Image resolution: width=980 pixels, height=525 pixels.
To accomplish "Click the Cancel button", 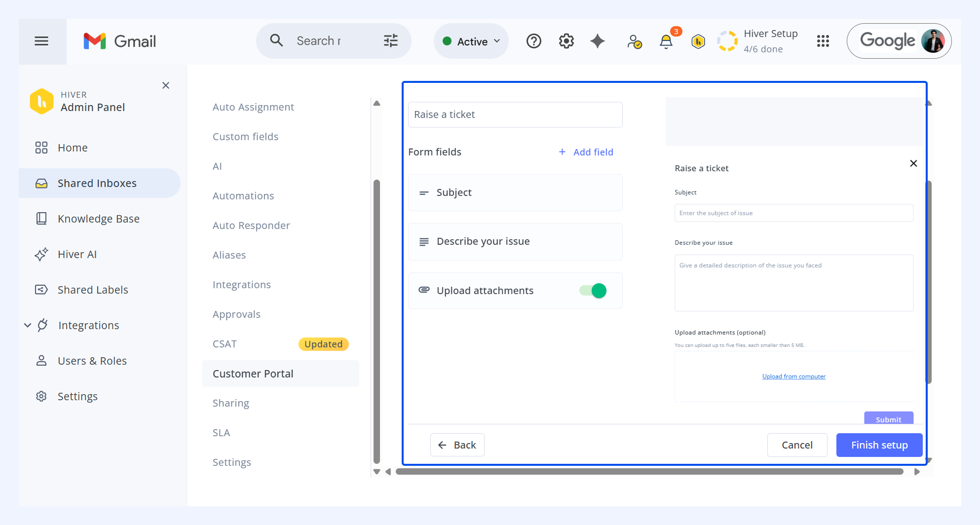I will [x=797, y=445].
